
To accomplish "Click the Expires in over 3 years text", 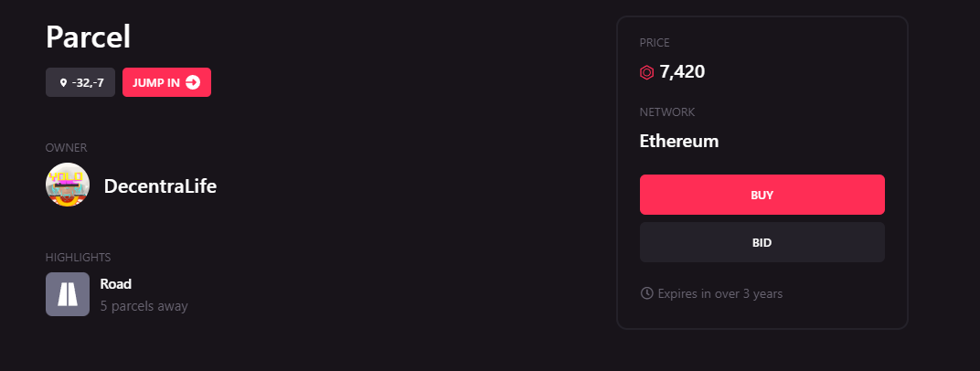I will tap(720, 293).
